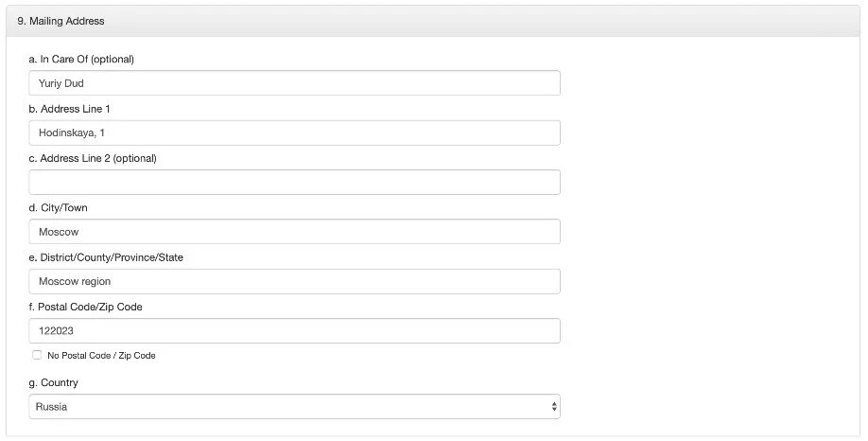Click the 'f. Postal Code/Zip Code' label

[x=85, y=307]
